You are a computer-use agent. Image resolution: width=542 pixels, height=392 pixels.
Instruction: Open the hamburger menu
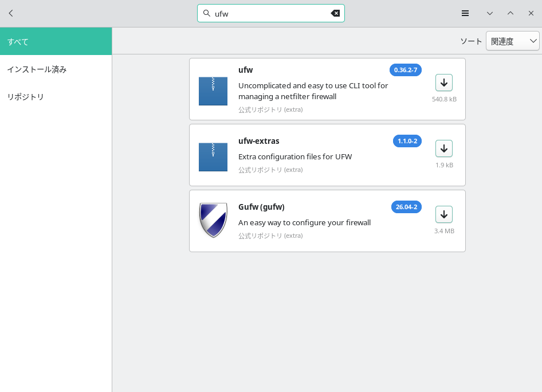point(465,13)
